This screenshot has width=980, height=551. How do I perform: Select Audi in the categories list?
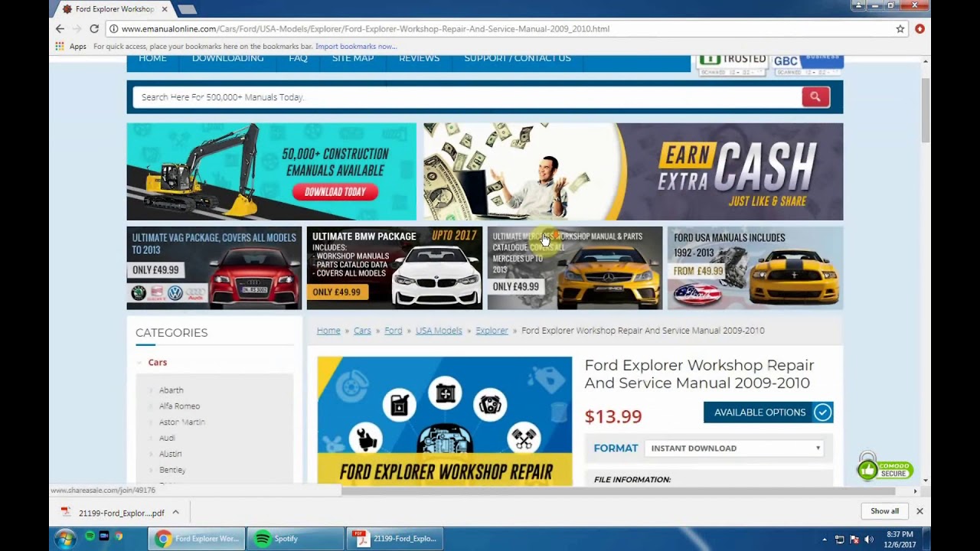(x=167, y=439)
